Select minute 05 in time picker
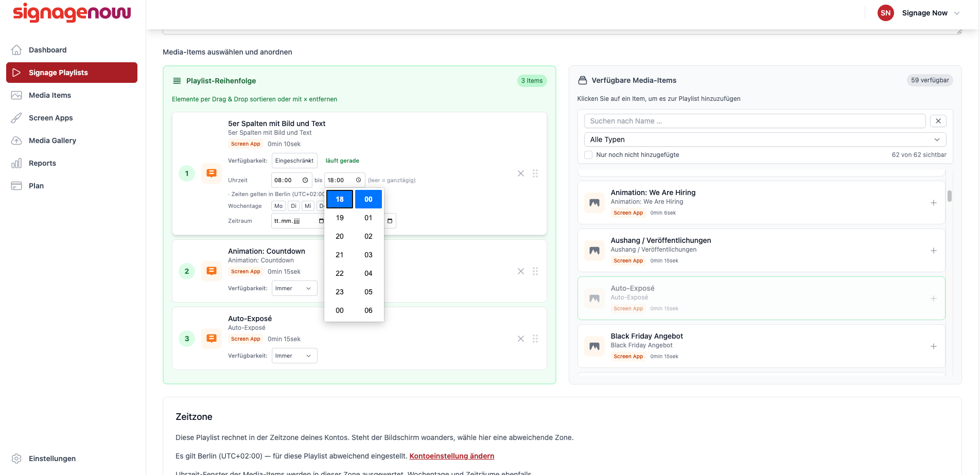Image resolution: width=980 pixels, height=475 pixels. 369,292
